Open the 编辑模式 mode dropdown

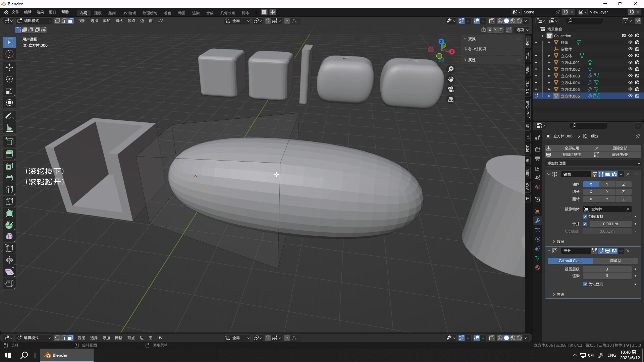[x=34, y=21]
